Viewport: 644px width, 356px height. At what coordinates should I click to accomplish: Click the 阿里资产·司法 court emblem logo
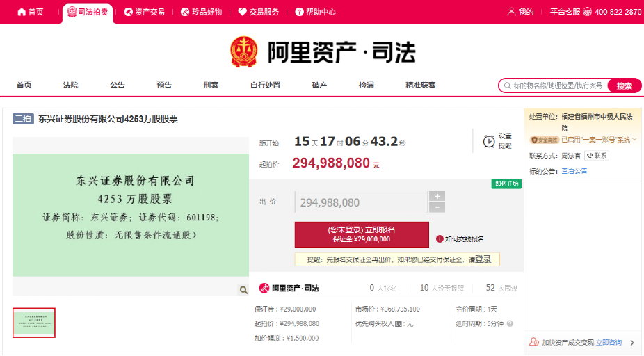pyautogui.click(x=244, y=51)
